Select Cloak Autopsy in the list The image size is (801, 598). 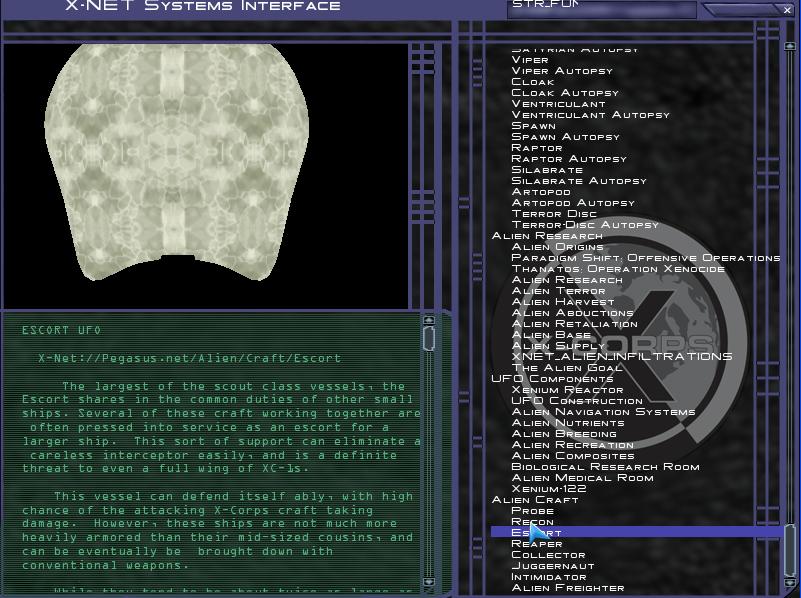point(565,92)
